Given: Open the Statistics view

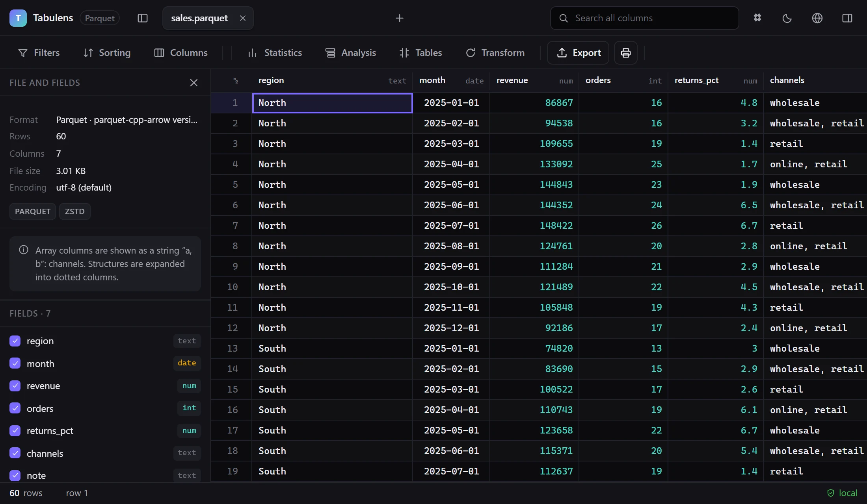Looking at the screenshot, I should click(x=275, y=53).
